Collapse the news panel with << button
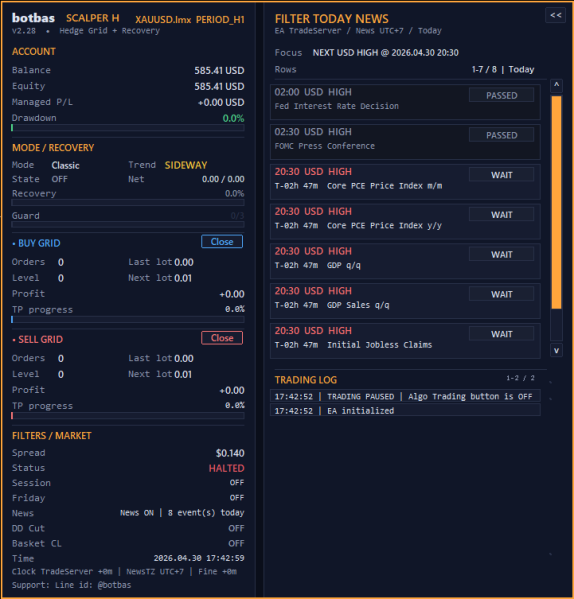 click(555, 15)
